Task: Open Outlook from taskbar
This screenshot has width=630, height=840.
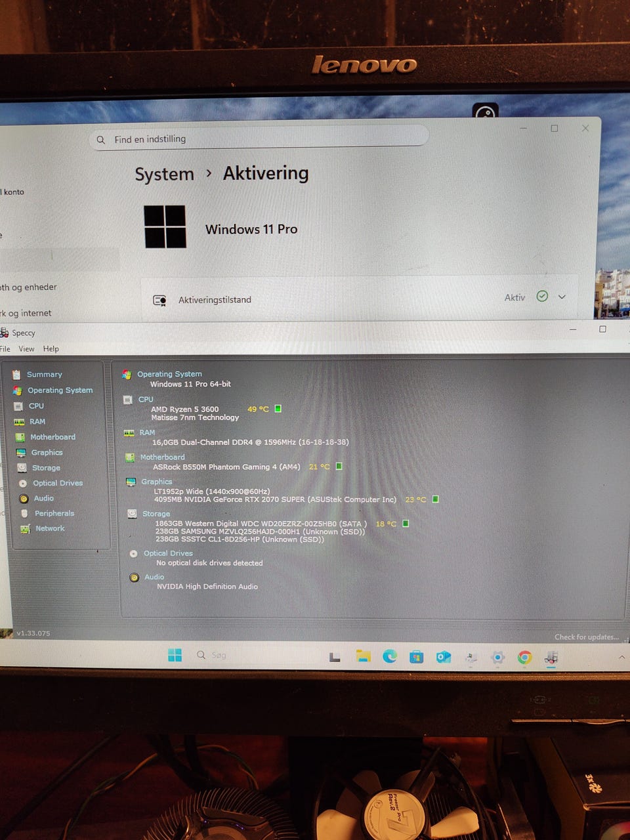Action: tap(444, 656)
